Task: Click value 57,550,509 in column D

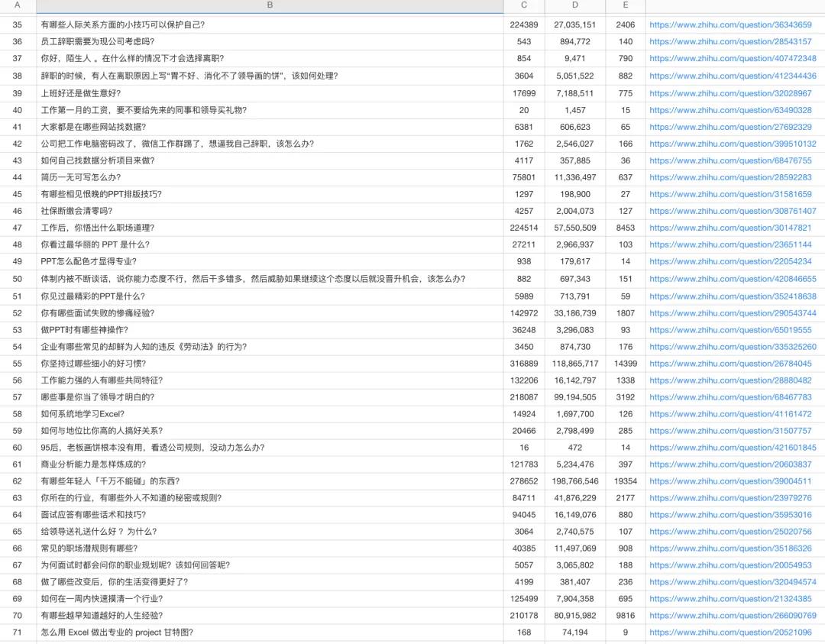Action: click(574, 228)
